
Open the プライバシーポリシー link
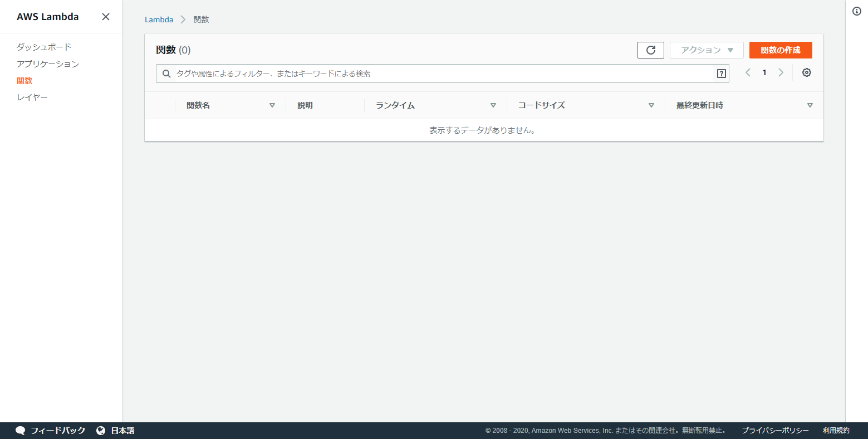tap(775, 431)
